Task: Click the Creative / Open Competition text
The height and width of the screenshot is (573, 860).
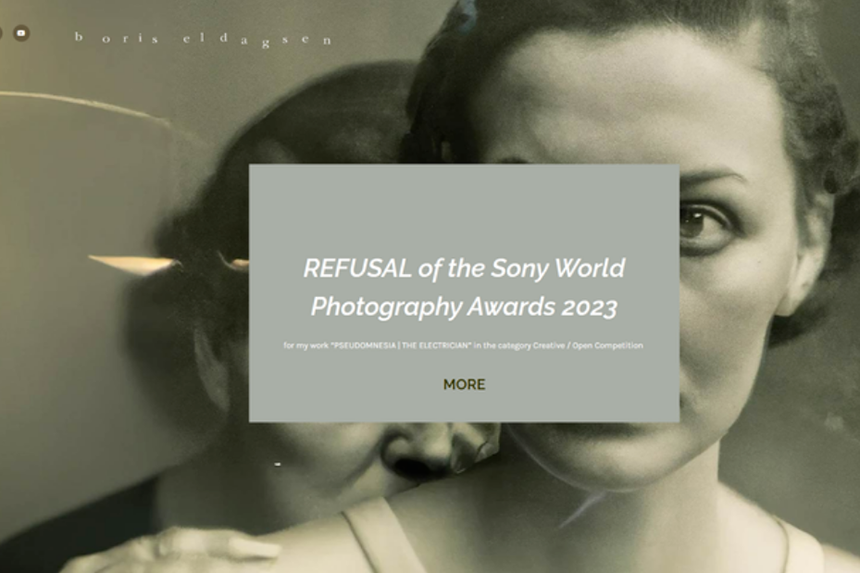Action: point(588,345)
